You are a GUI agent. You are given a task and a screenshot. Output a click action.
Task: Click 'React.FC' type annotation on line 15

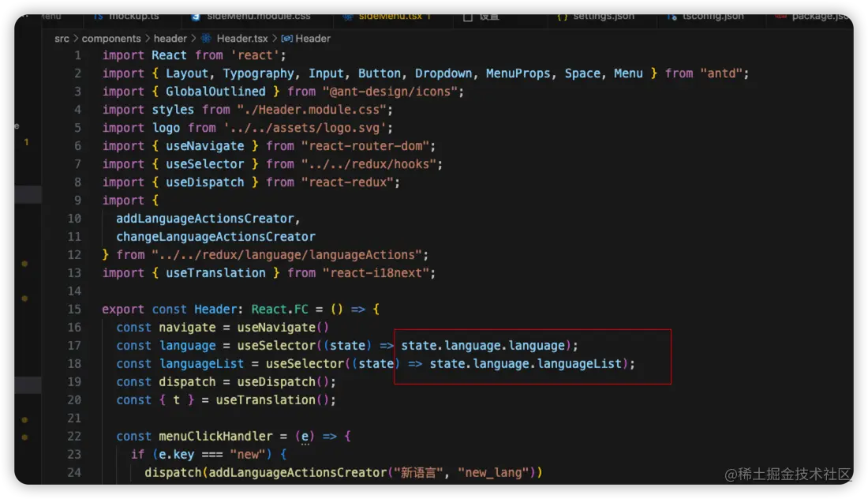(279, 309)
